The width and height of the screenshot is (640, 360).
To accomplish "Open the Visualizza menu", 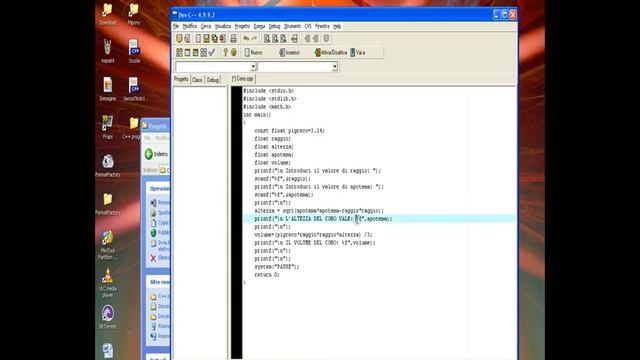I will tap(223, 26).
